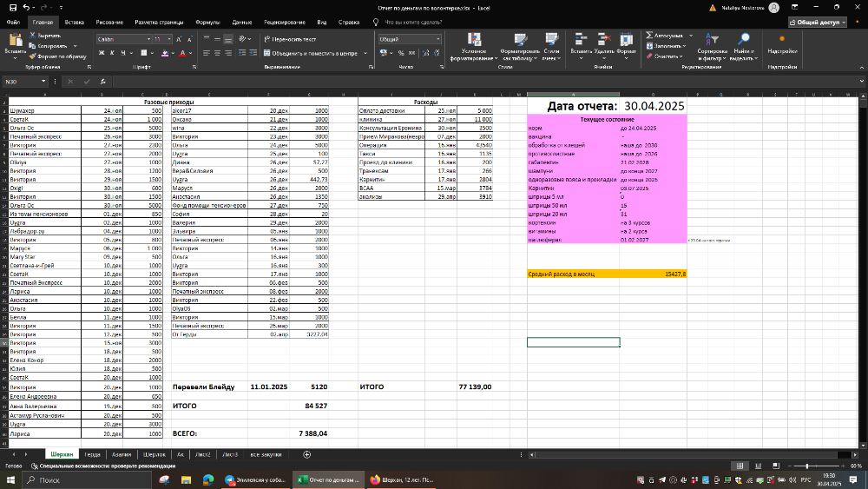Click the AutoSum sigma icon
The height and width of the screenshot is (489, 868).
point(650,36)
